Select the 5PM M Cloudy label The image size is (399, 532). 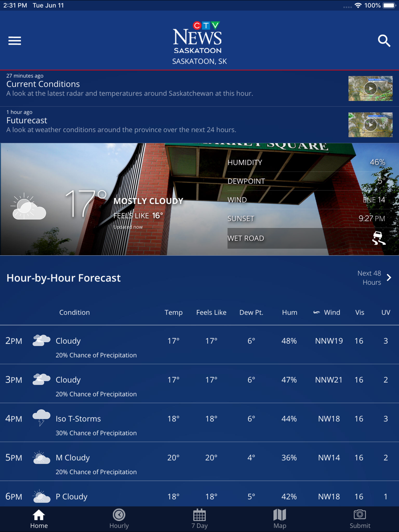[73, 458]
